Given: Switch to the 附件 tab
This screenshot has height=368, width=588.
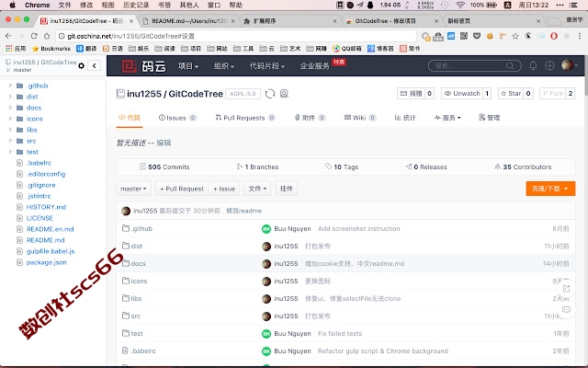Looking at the screenshot, I should 310,118.
